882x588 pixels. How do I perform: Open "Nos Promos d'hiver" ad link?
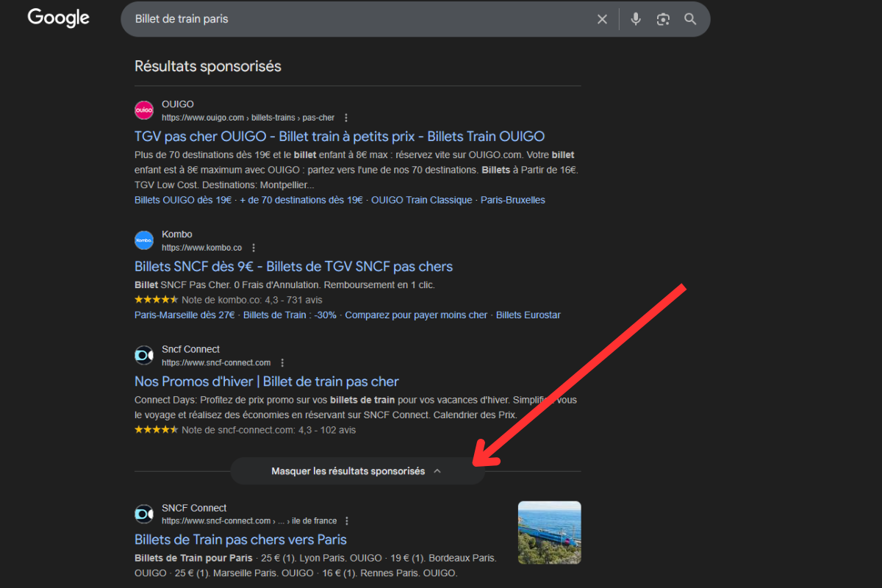pos(266,381)
